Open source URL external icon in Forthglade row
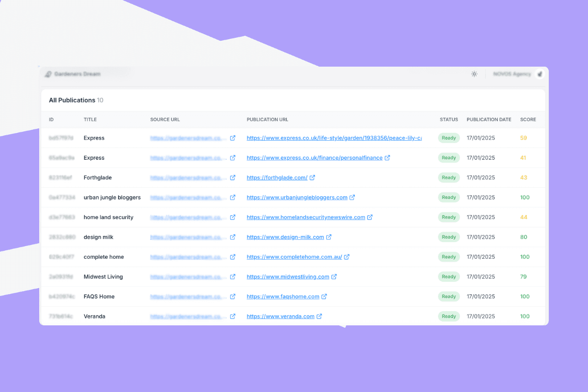Viewport: 588px width, 392px height. [233, 177]
